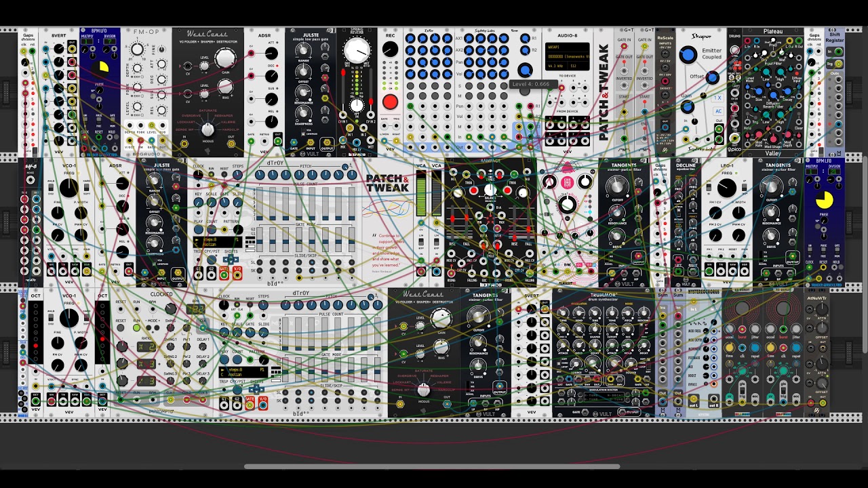The height and width of the screenshot is (488, 868).
Task: Turn CUTOFF knob on bottom-row Tangents filter
Action: pyautogui.click(x=479, y=318)
